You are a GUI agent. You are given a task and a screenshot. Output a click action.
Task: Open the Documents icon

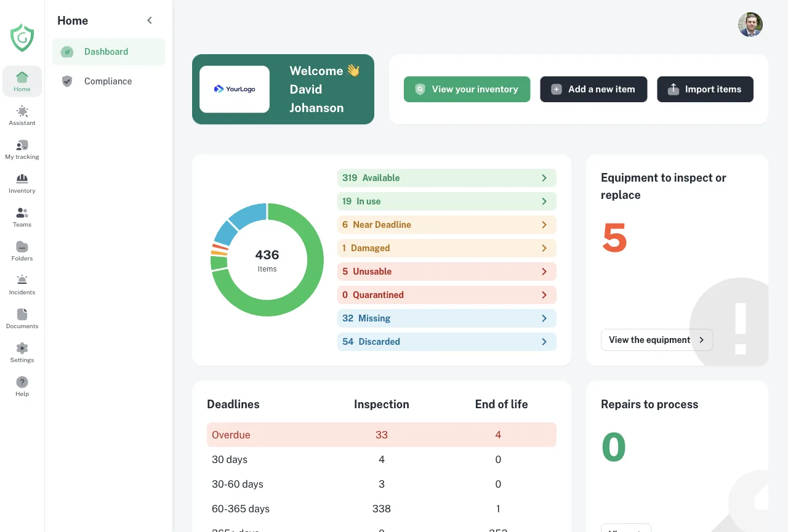pos(22,314)
